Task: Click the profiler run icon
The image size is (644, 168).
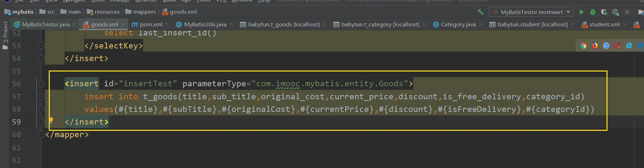Action: point(616,12)
